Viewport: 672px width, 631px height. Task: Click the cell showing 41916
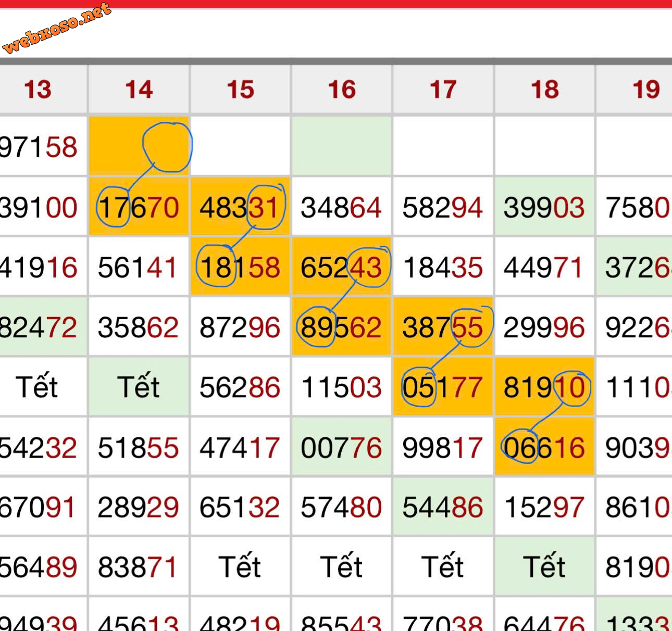(x=43, y=267)
